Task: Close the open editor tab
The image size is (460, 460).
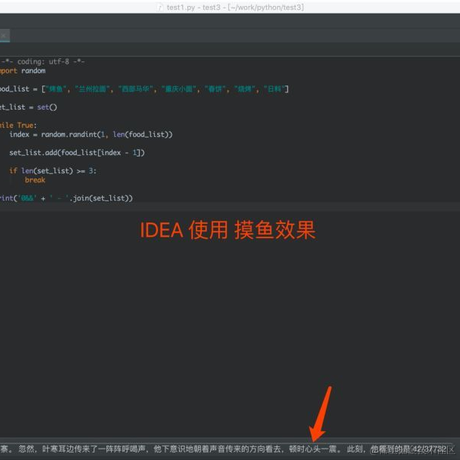Action: 3,36
